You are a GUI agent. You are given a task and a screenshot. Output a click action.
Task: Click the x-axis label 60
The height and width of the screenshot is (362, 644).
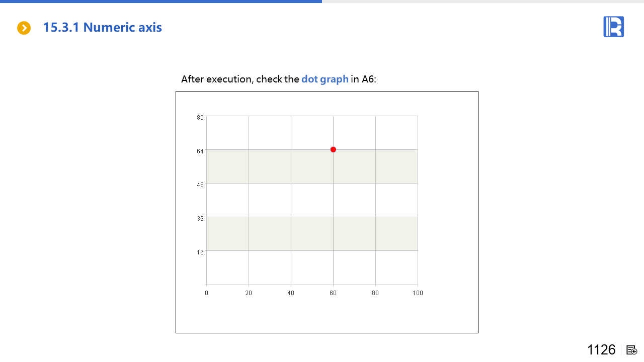click(333, 293)
